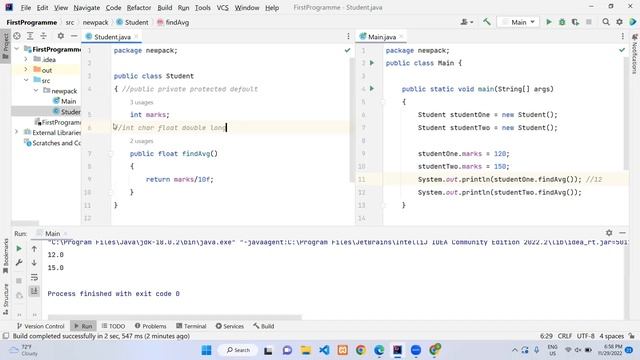
Task: Open Run panel settings gear
Action: (609, 233)
